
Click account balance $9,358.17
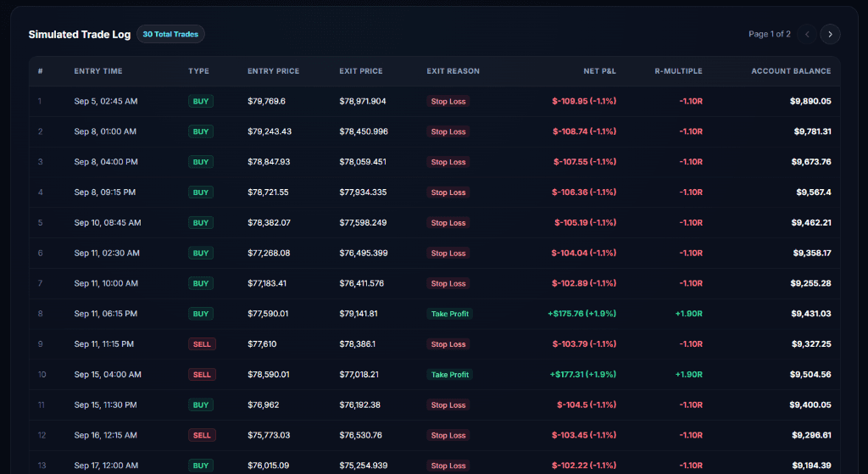[x=812, y=253]
